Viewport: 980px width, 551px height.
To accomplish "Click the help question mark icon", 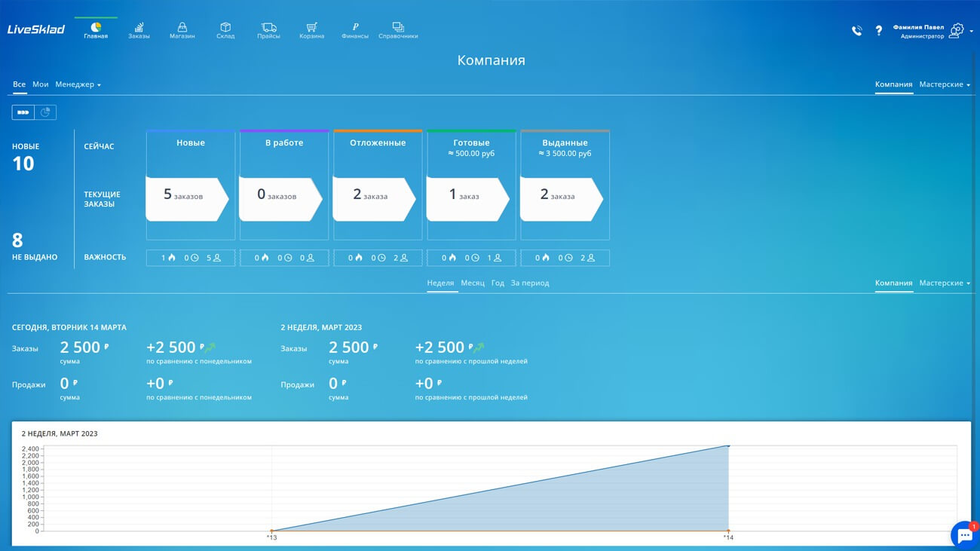I will pos(878,31).
